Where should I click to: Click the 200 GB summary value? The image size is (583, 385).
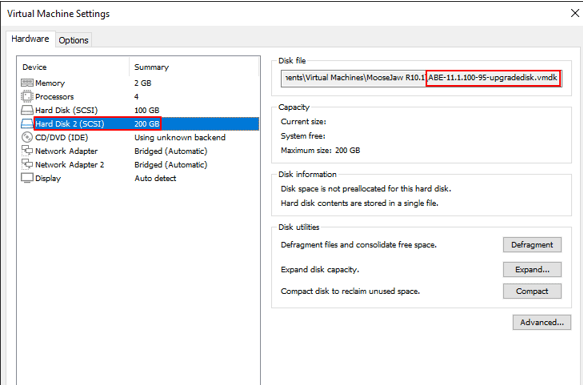pyautogui.click(x=146, y=124)
